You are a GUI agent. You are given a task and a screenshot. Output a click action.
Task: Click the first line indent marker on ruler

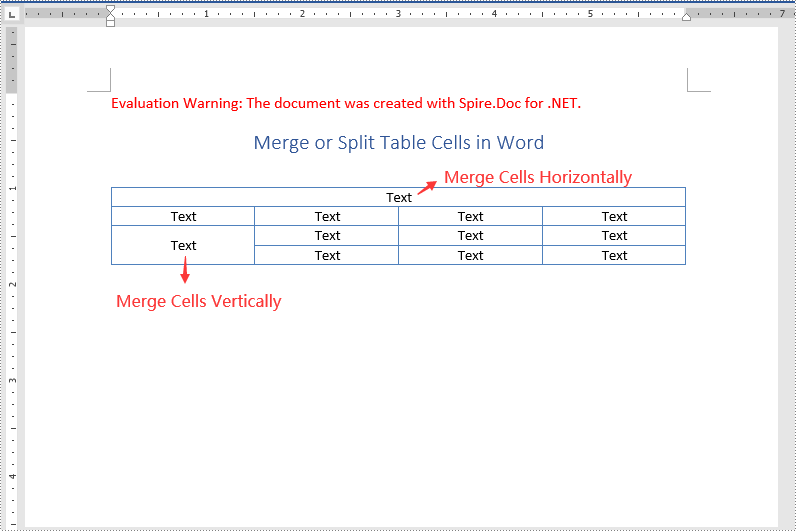coord(110,9)
